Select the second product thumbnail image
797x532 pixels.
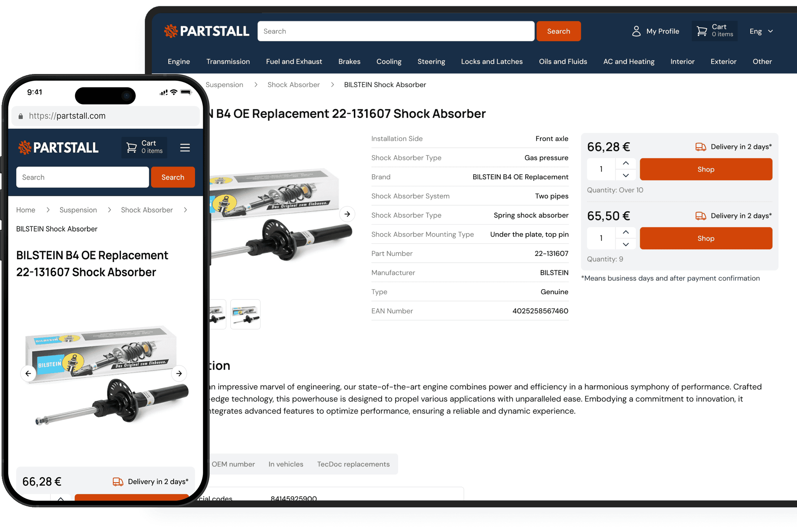(245, 314)
